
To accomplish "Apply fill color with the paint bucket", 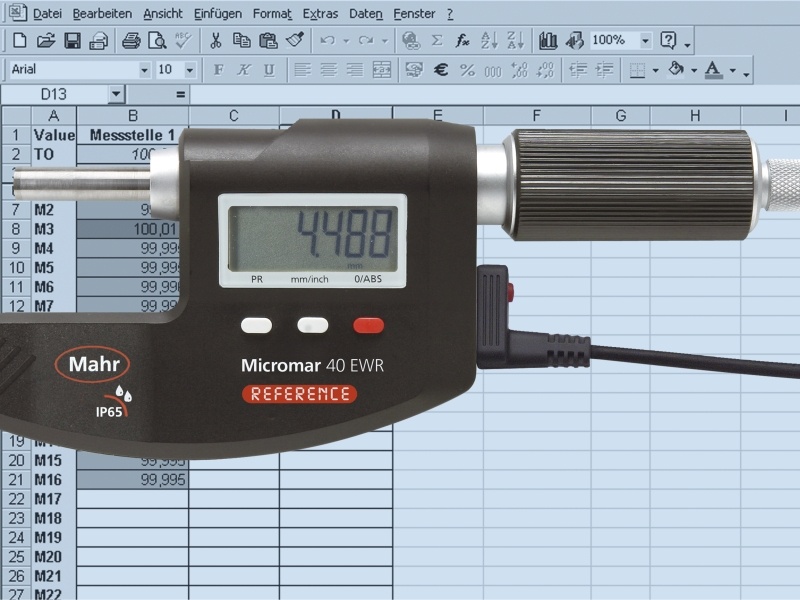I will coord(676,69).
